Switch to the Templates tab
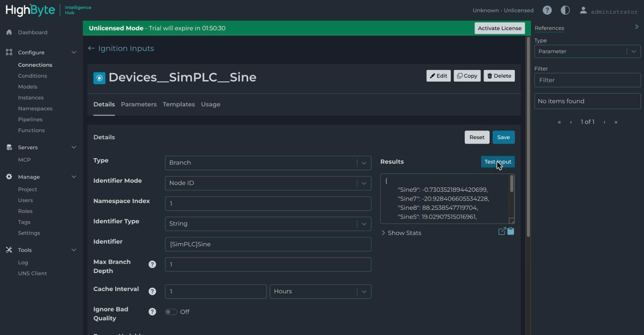Screen dimensions: 644x335 tap(179, 104)
